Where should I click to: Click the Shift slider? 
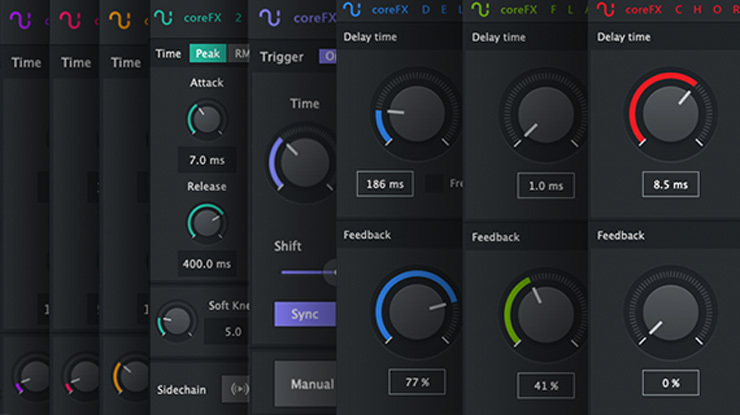pos(309,272)
